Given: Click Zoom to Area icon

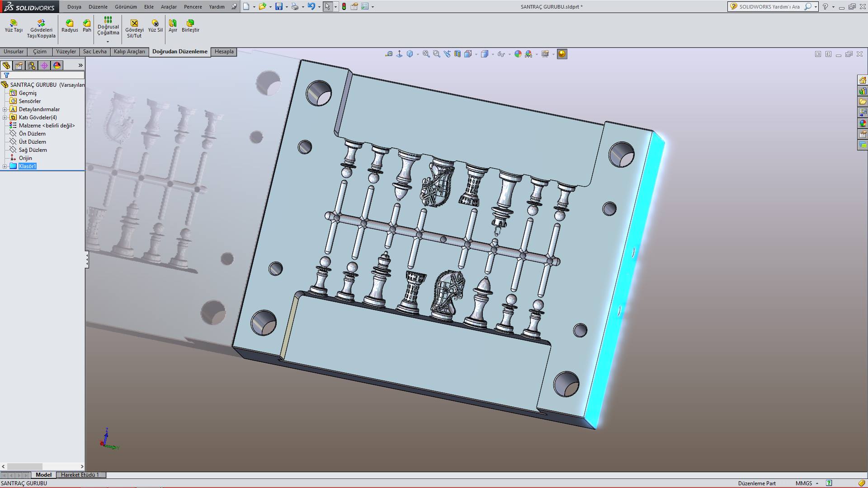Looking at the screenshot, I should pyautogui.click(x=436, y=54).
